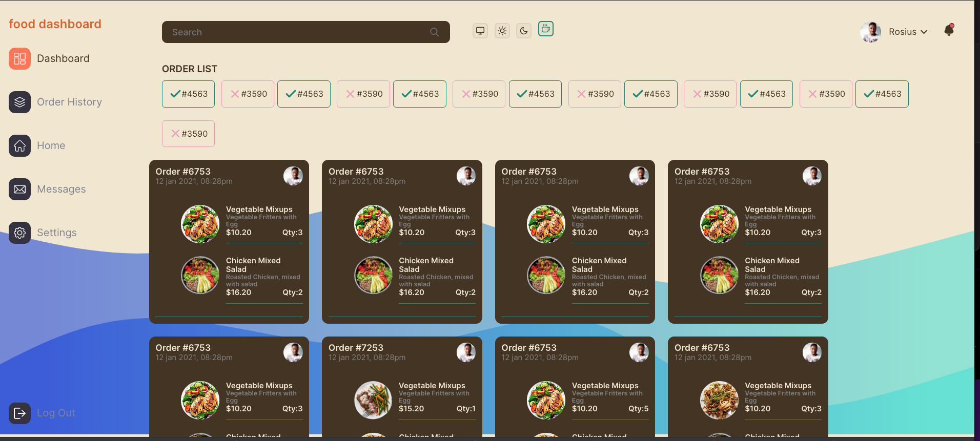
Task: Enable dark theme with moon icon
Action: (x=524, y=31)
